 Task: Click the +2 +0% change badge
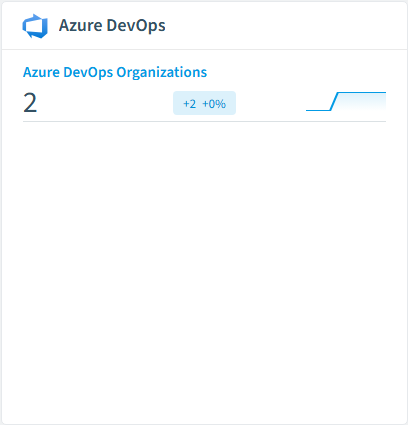(204, 103)
